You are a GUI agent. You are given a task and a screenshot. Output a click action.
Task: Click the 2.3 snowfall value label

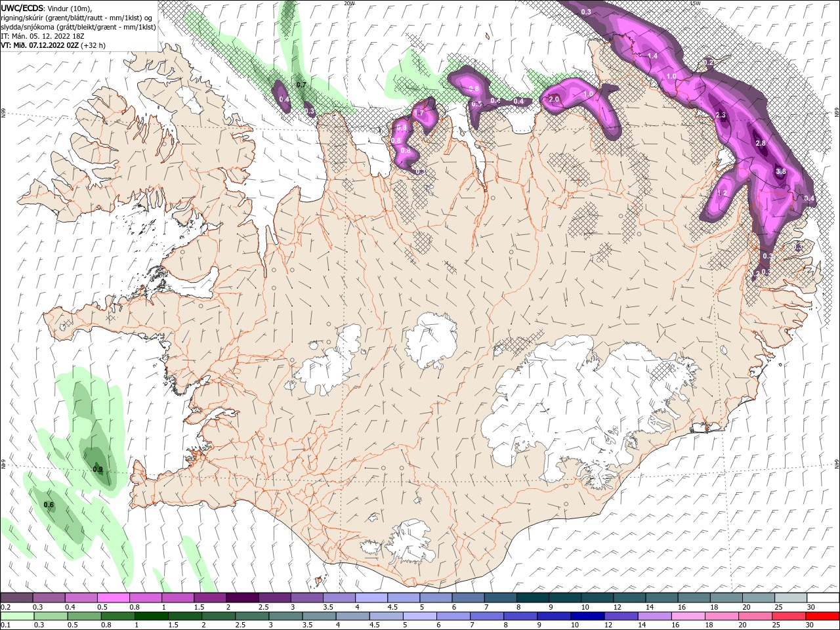pos(721,115)
